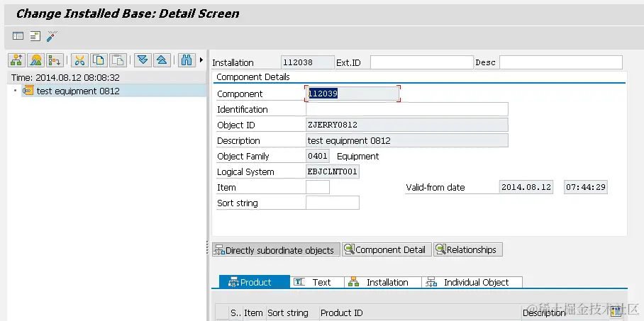This screenshot has width=644, height=321.
Task: Click the Product ID column header
Action: pyautogui.click(x=421, y=312)
